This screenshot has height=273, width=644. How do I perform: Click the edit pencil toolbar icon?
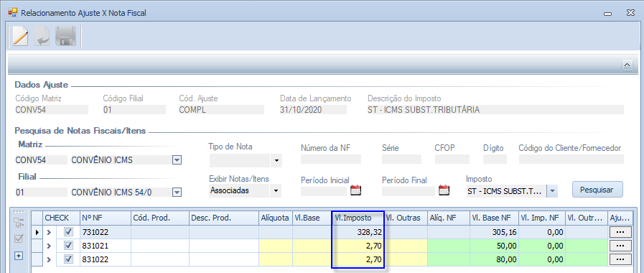(x=19, y=36)
